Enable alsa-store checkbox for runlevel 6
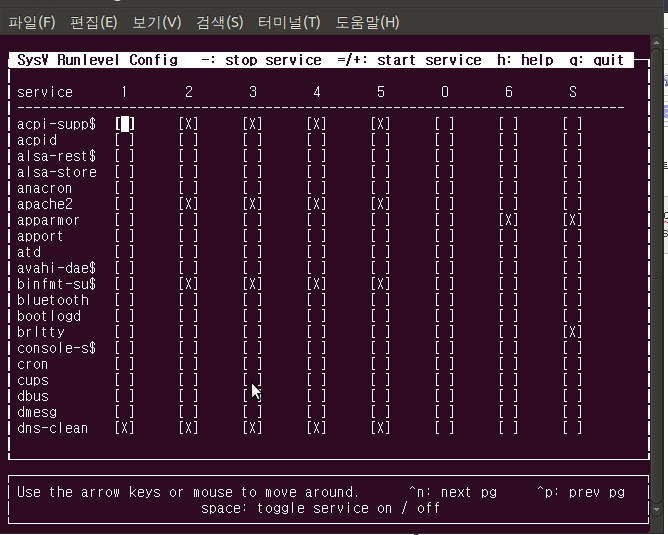Viewport: 668px width, 535px height. pyautogui.click(x=508, y=172)
